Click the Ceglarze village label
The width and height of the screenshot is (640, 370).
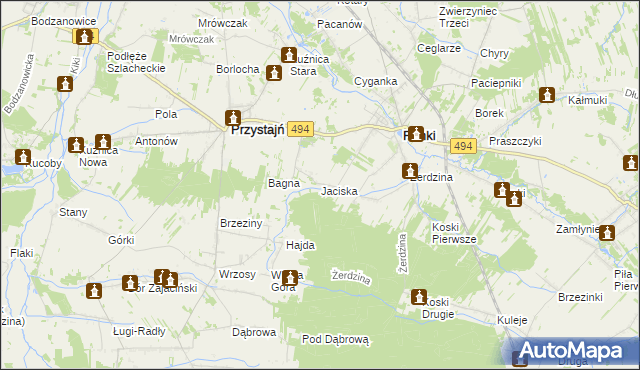(439, 48)
